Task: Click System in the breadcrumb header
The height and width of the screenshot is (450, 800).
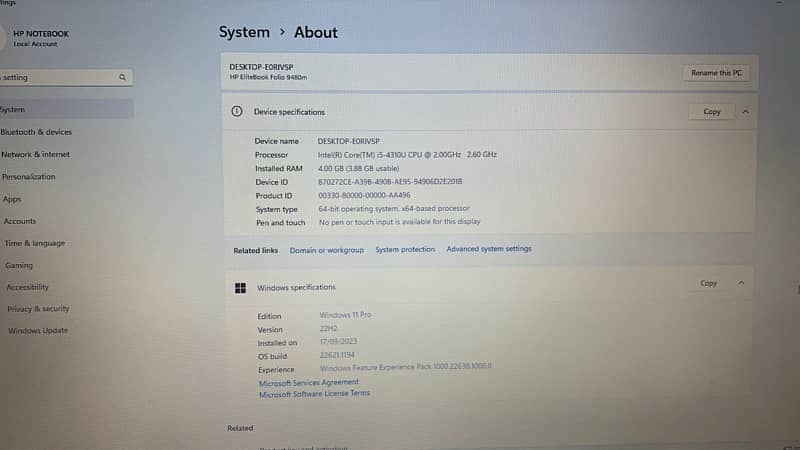Action: (x=244, y=32)
